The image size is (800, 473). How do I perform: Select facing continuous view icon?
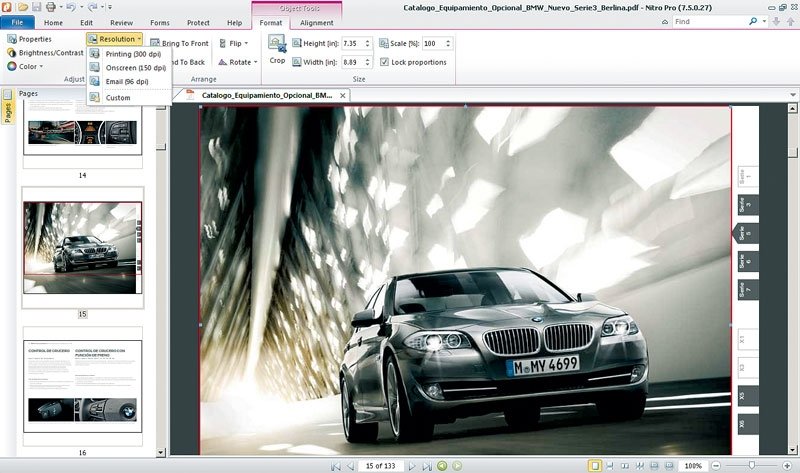tap(639, 465)
